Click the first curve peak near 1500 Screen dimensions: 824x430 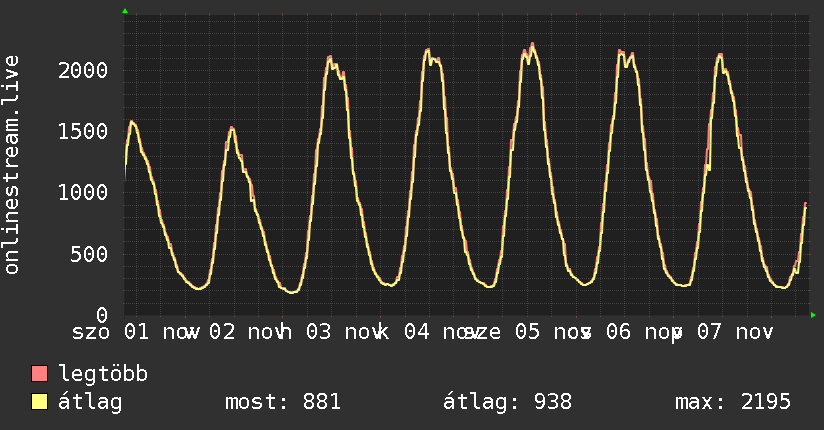tap(132, 122)
